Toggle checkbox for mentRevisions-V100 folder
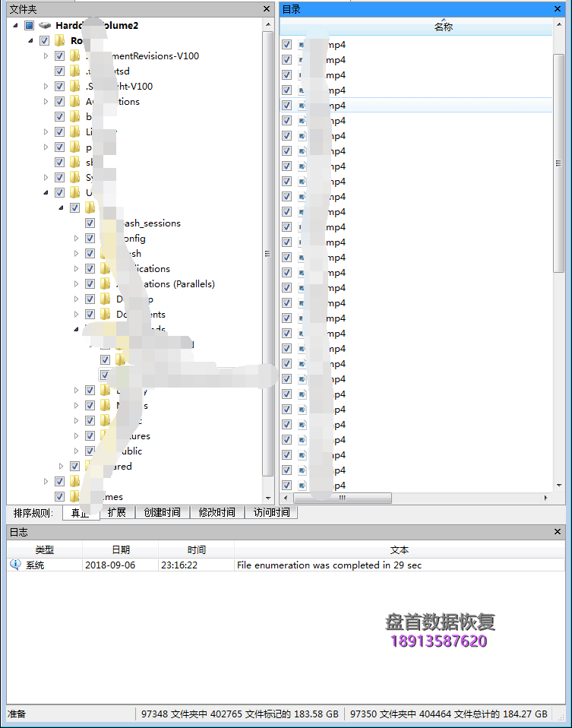This screenshot has width=572, height=728. (x=59, y=55)
